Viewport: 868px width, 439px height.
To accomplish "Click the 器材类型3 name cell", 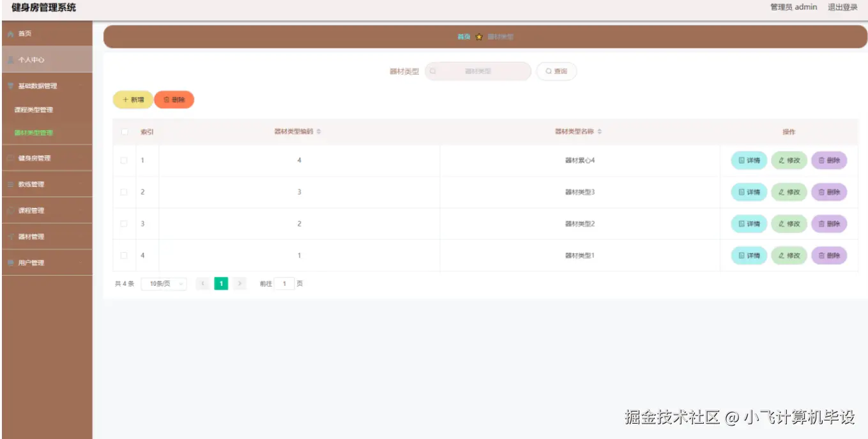I will tap(580, 192).
